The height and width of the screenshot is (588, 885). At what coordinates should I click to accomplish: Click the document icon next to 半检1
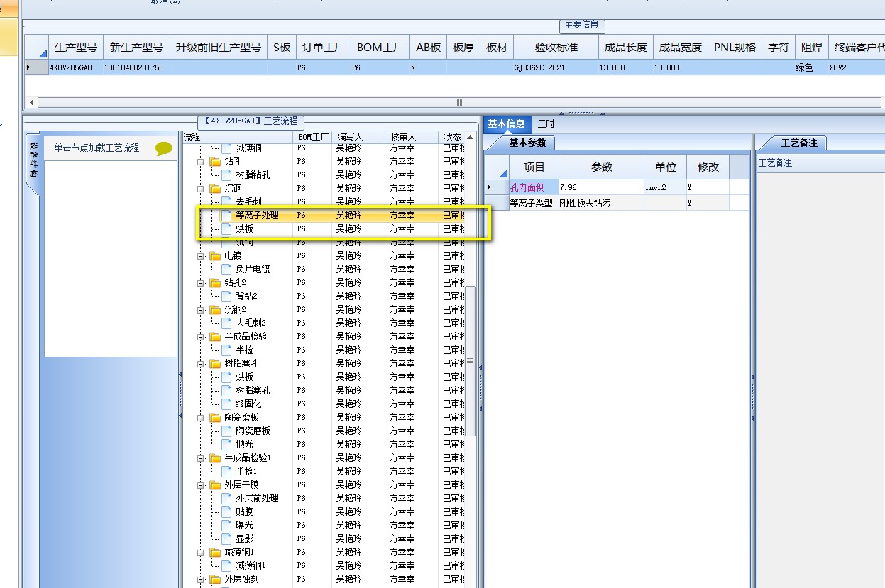coord(226,471)
